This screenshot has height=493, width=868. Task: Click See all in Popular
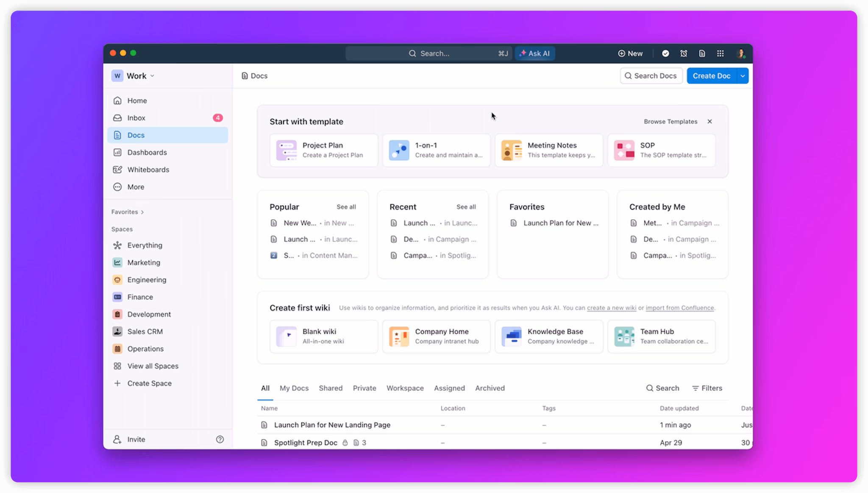pyautogui.click(x=346, y=207)
